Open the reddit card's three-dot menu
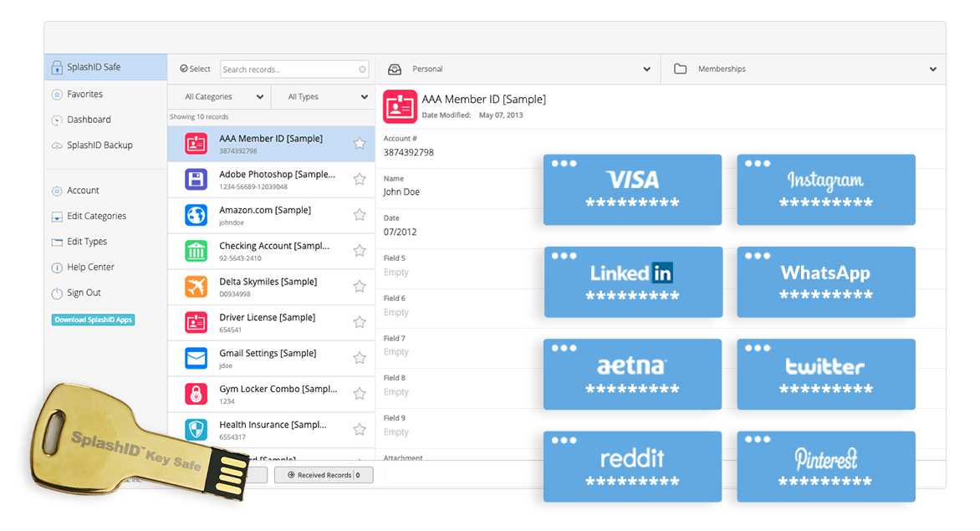Image resolution: width=980 pixels, height=531 pixels. pyautogui.click(x=564, y=441)
